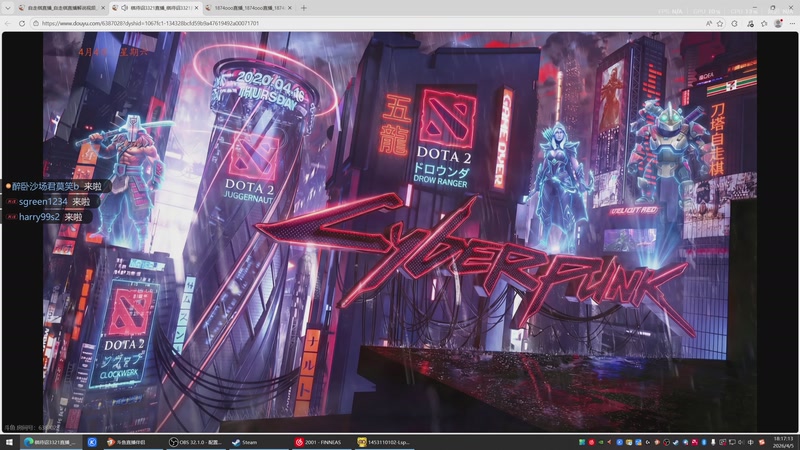Close the 1874ooo browser tab
Screen dimensions: 800x450
tap(290, 8)
